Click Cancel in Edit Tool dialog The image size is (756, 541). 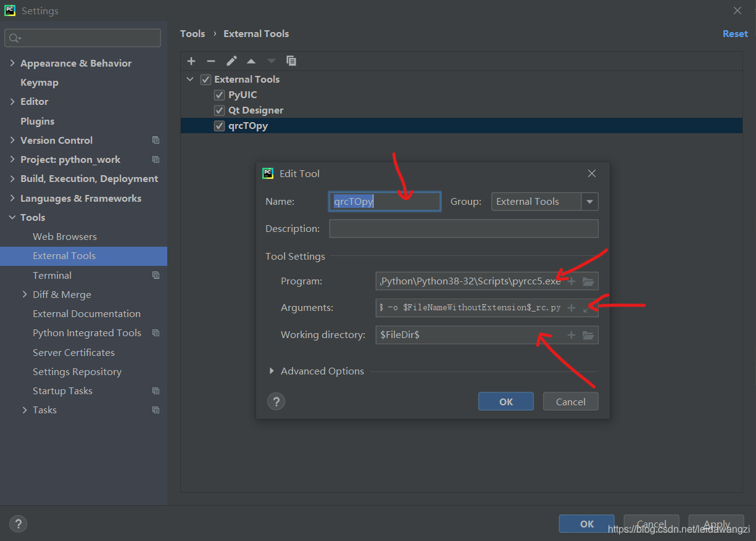pyautogui.click(x=571, y=402)
